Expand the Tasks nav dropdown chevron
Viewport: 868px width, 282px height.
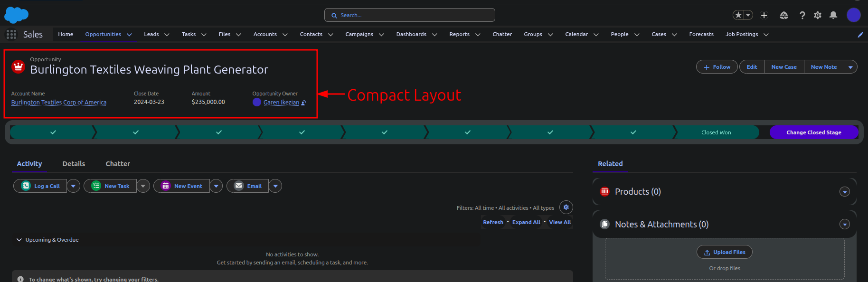(x=204, y=35)
